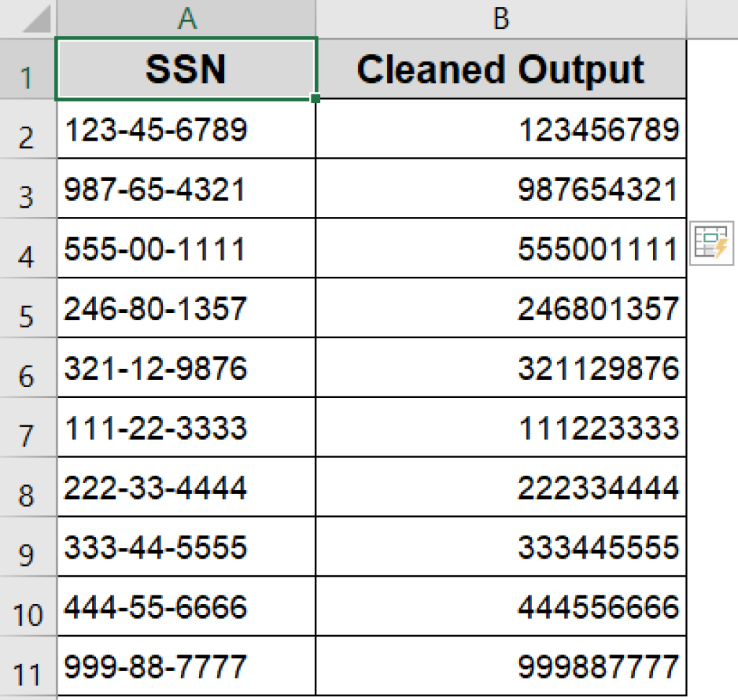Screen dimensions: 738x700
Task: Select column A by clicking its header
Action: 186,19
